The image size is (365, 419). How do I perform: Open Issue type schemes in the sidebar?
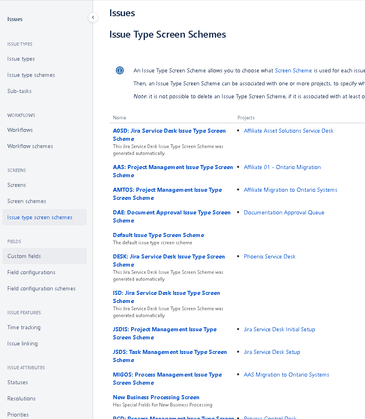point(31,75)
